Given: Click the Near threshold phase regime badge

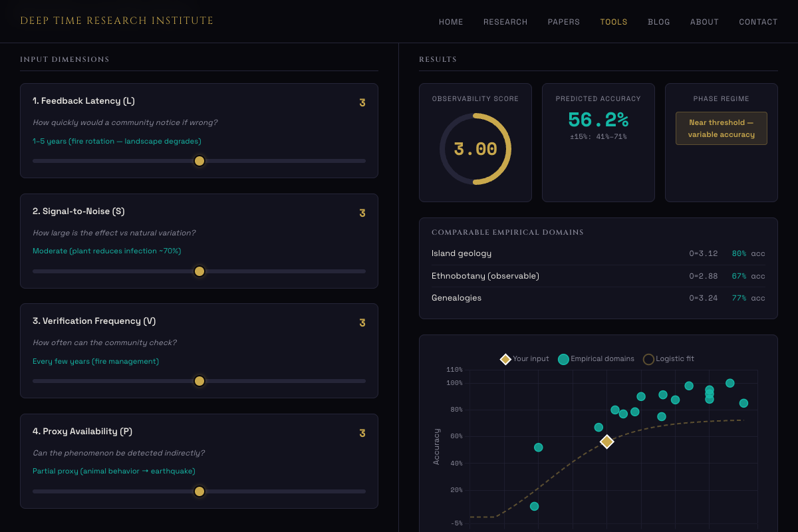Looking at the screenshot, I should pos(721,128).
